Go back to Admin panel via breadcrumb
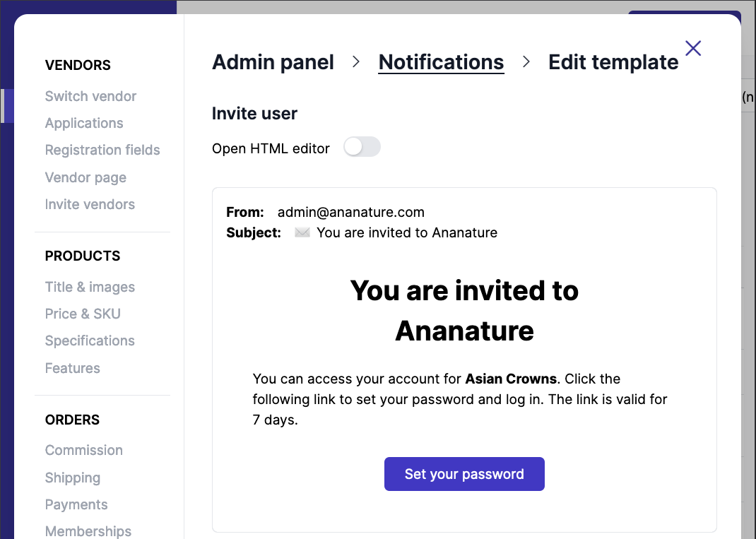This screenshot has width=756, height=539. coord(273,62)
